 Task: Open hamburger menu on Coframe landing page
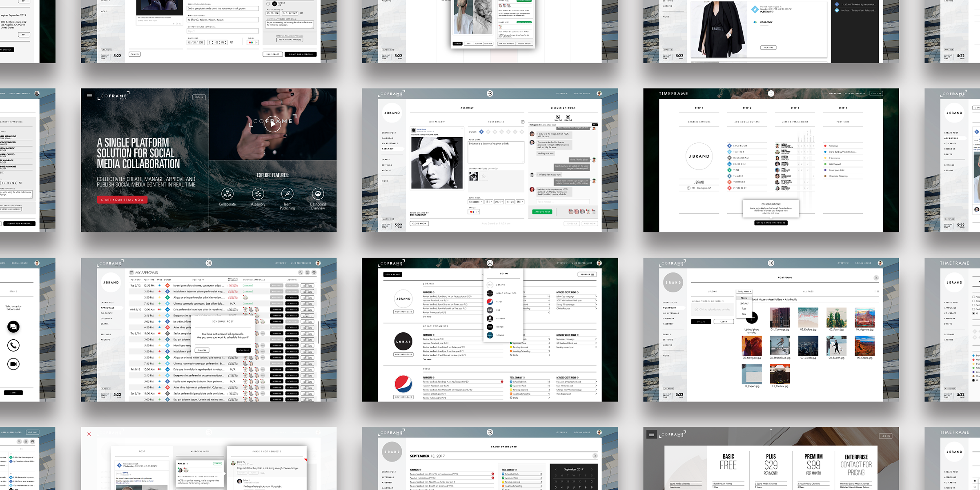(x=89, y=96)
